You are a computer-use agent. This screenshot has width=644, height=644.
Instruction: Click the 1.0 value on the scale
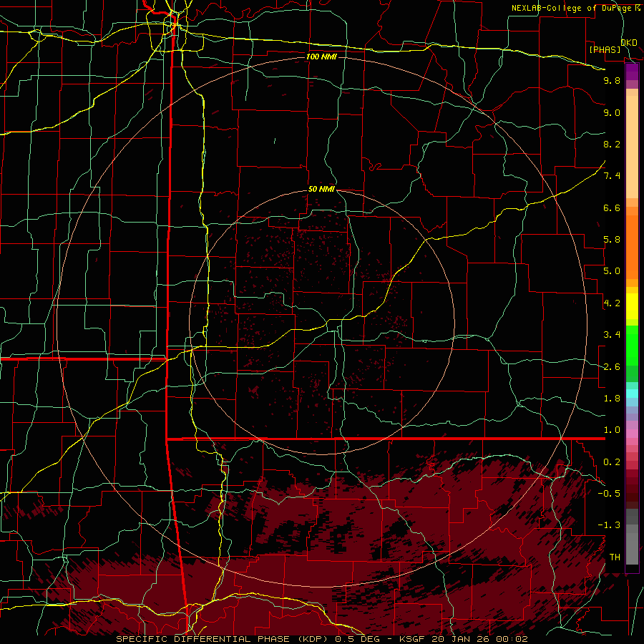click(612, 430)
